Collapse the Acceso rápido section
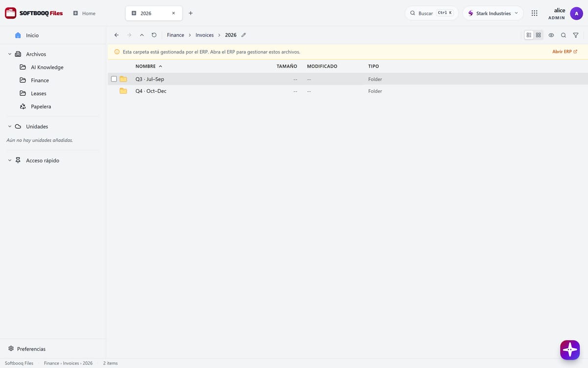Viewport: 588px width, 368px height. [x=10, y=160]
